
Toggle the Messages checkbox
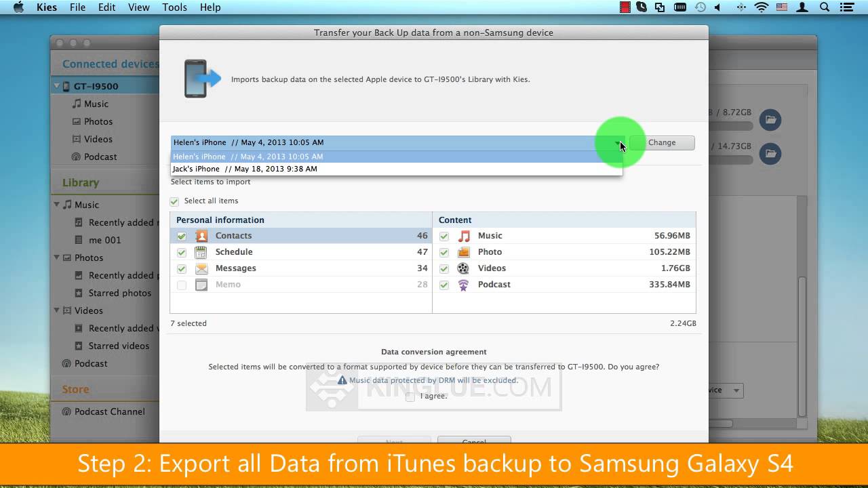click(x=182, y=268)
